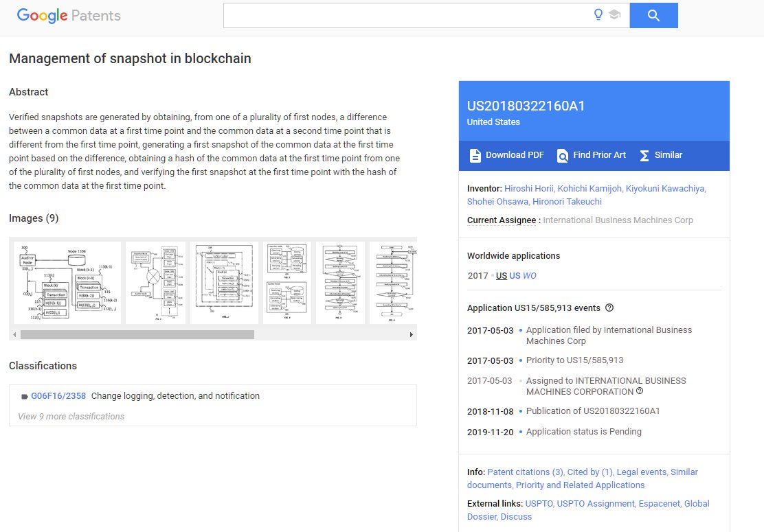The width and height of the screenshot is (764, 532).
Task: Click the 'Management of snapshot in blockchain' title
Action: 130,58
